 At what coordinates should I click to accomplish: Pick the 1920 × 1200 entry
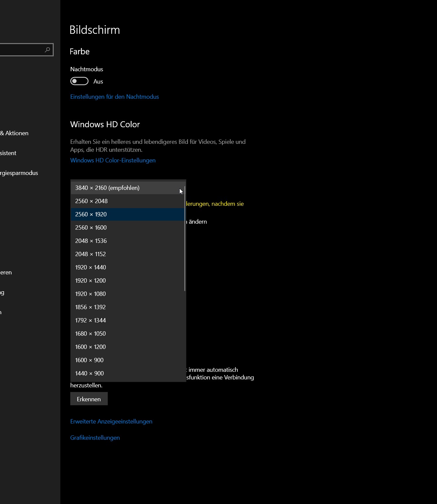click(x=91, y=281)
